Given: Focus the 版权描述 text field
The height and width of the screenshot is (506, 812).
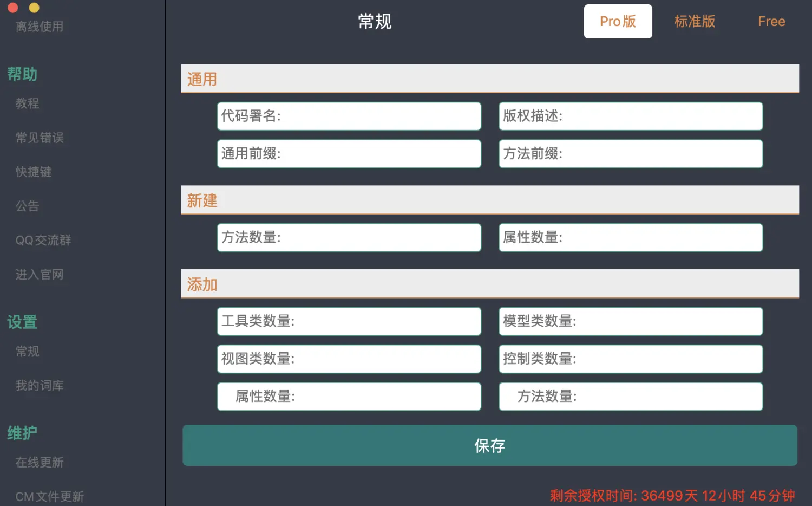Looking at the screenshot, I should [660, 116].
